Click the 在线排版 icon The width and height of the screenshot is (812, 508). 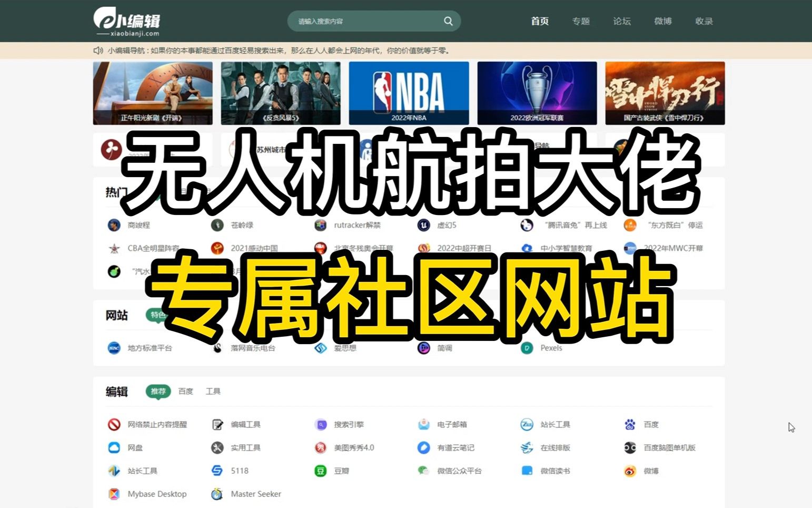point(527,447)
